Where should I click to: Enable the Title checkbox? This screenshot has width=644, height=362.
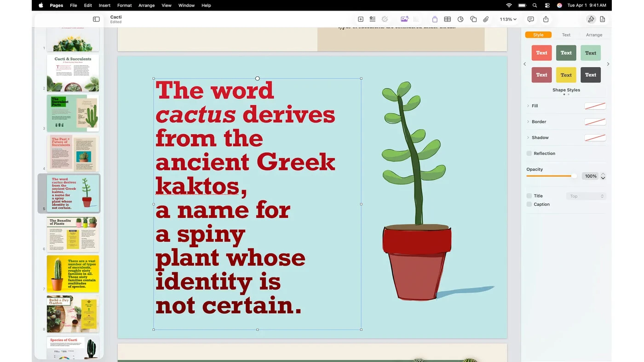[x=529, y=196]
